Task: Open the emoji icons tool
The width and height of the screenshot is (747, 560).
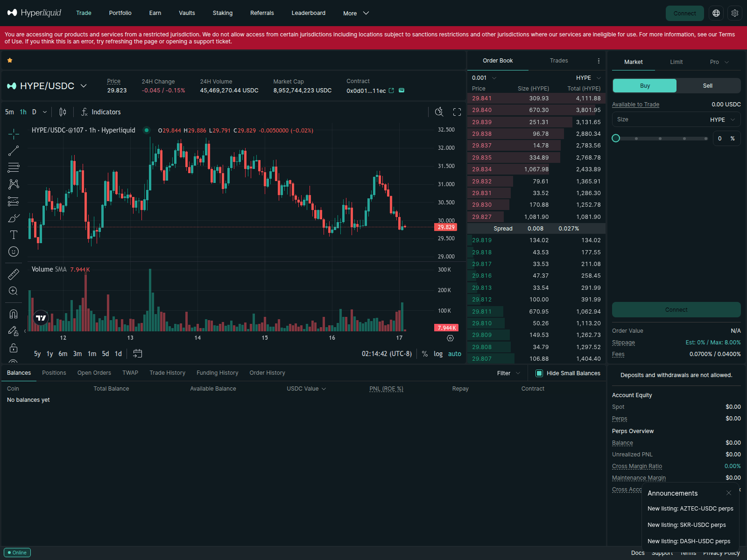Action: click(x=14, y=252)
